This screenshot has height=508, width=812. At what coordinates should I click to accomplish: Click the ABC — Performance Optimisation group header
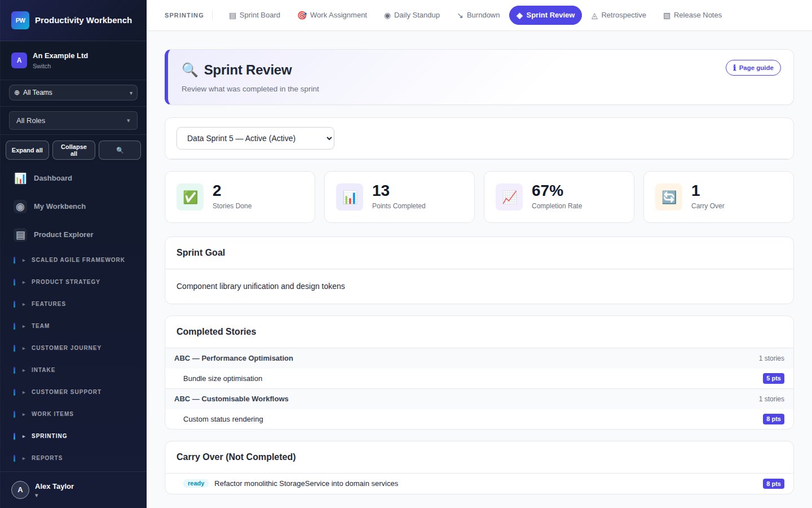point(479,358)
